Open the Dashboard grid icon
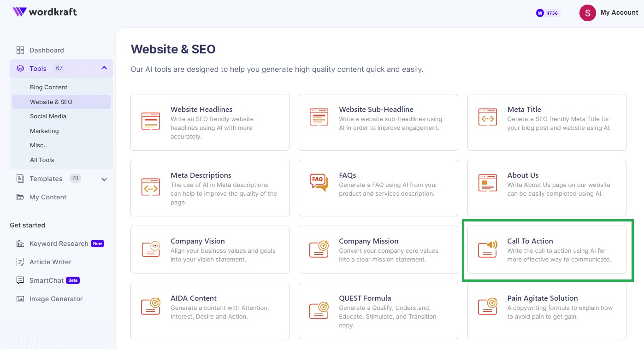This screenshot has width=644, height=349. [x=20, y=50]
